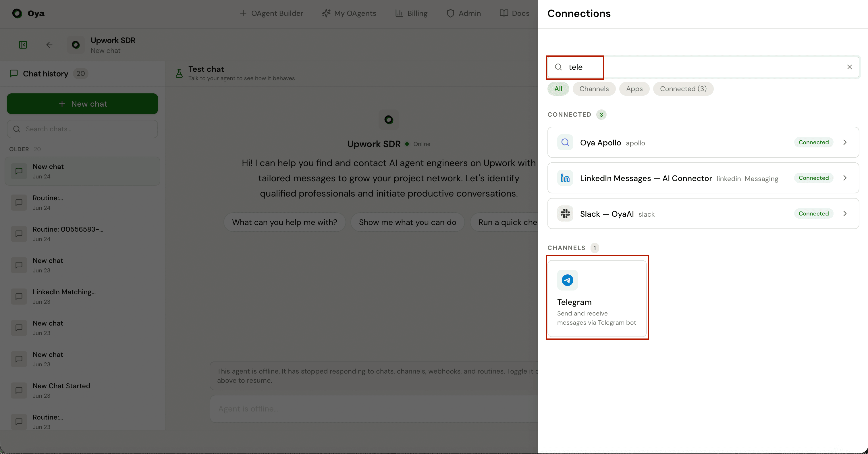This screenshot has width=868, height=454.
Task: Click the Oya logo icon
Action: tap(17, 13)
